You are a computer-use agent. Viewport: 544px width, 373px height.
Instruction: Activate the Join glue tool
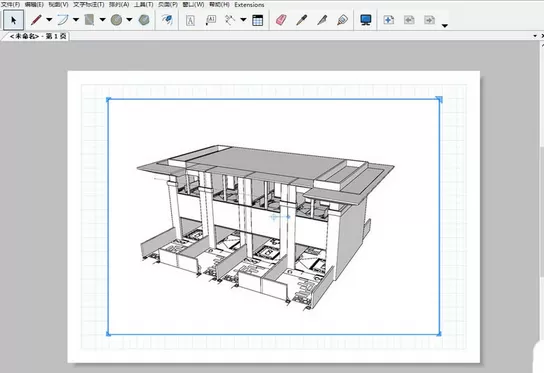pyautogui.click(x=342, y=20)
